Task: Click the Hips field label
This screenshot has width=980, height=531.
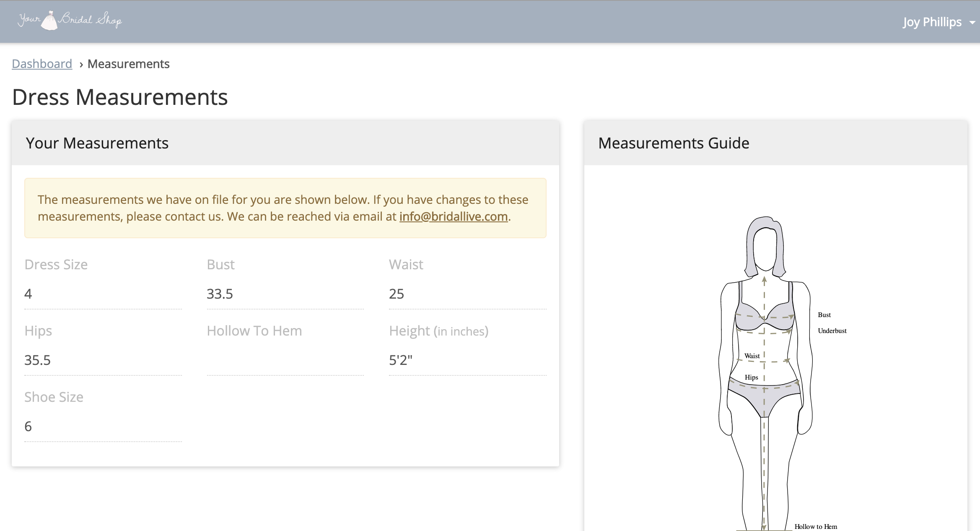Action: (38, 331)
